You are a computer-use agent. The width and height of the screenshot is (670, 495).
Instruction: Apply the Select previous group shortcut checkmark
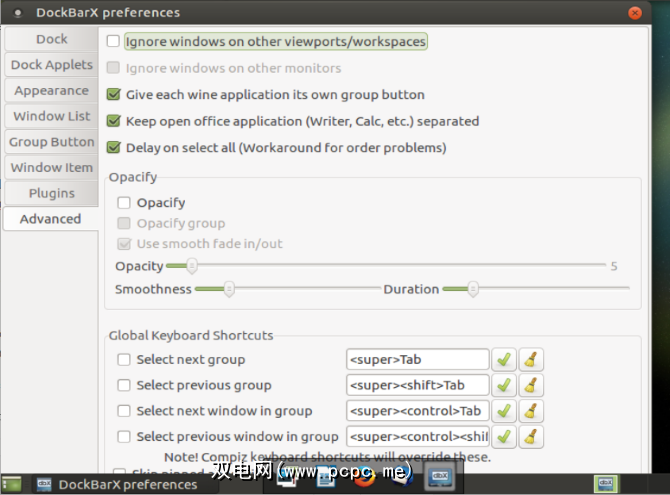pos(504,385)
